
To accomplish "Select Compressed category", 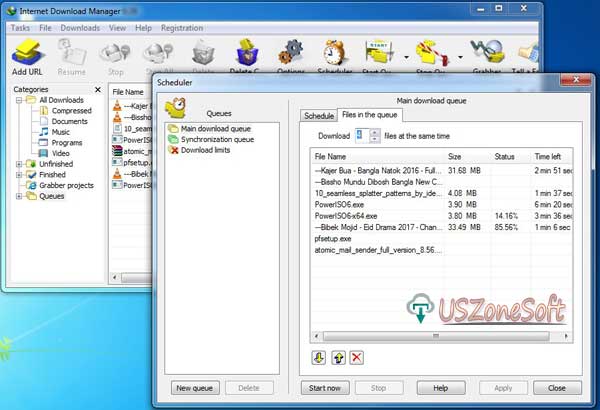I will [x=66, y=111].
